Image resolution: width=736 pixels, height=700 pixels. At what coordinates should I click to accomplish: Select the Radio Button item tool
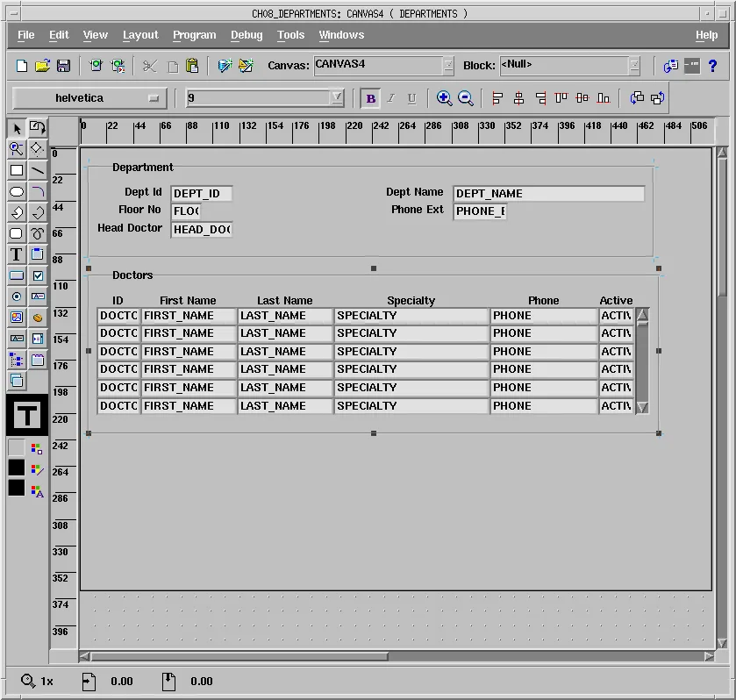tap(17, 296)
